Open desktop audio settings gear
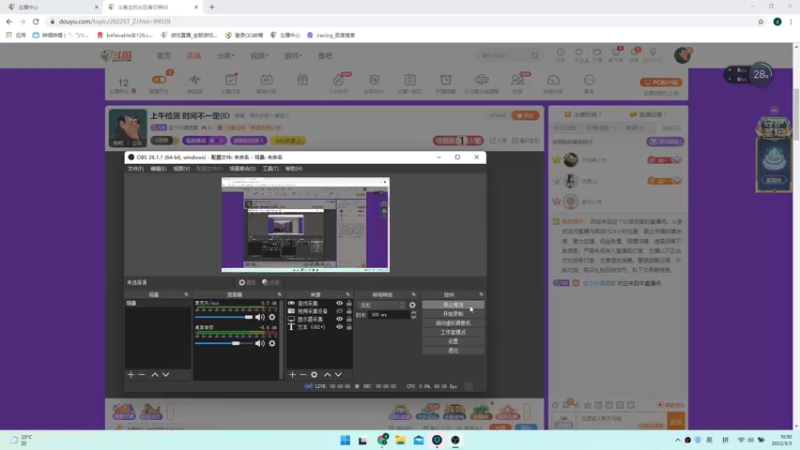This screenshot has height=450, width=800. pos(272,343)
